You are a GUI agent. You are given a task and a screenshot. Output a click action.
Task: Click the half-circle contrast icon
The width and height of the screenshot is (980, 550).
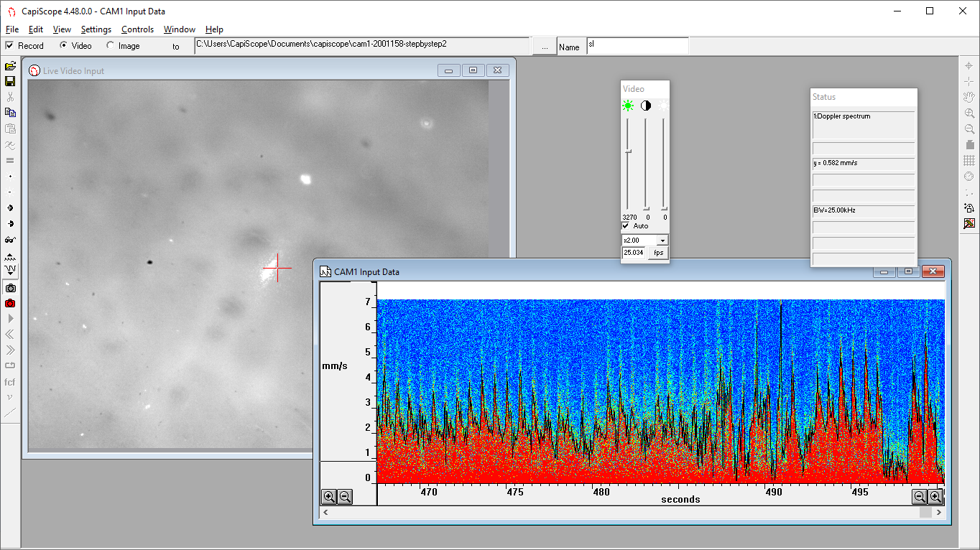[646, 106]
